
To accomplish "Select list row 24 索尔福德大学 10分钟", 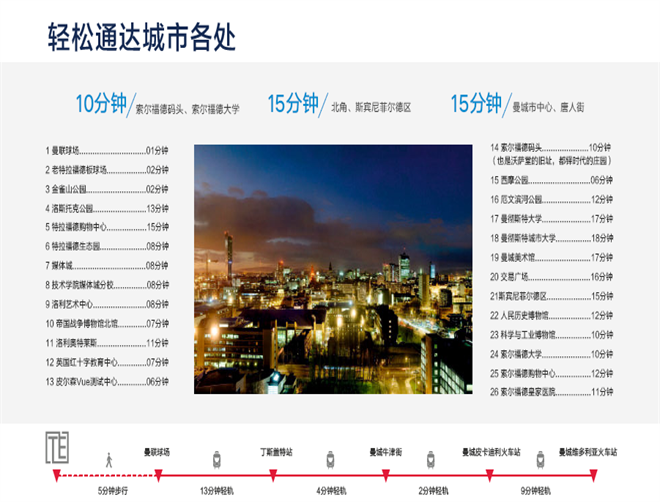I will 551,354.
